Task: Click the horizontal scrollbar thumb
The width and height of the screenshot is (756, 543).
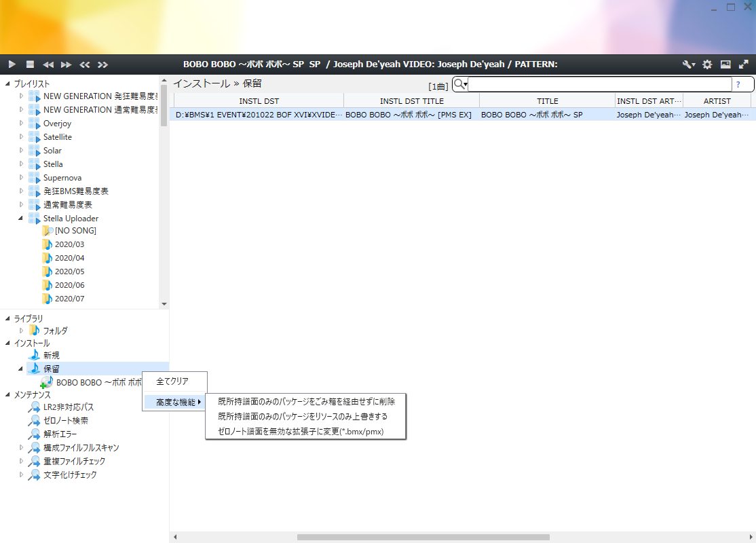Action: (423, 537)
